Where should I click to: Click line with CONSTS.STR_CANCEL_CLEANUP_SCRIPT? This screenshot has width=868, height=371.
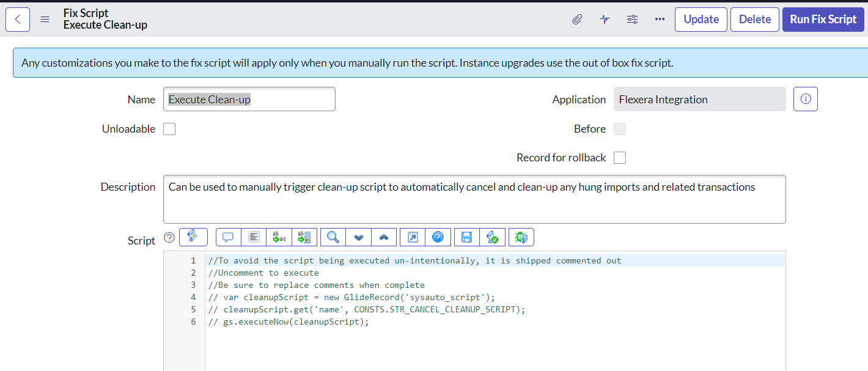point(367,309)
